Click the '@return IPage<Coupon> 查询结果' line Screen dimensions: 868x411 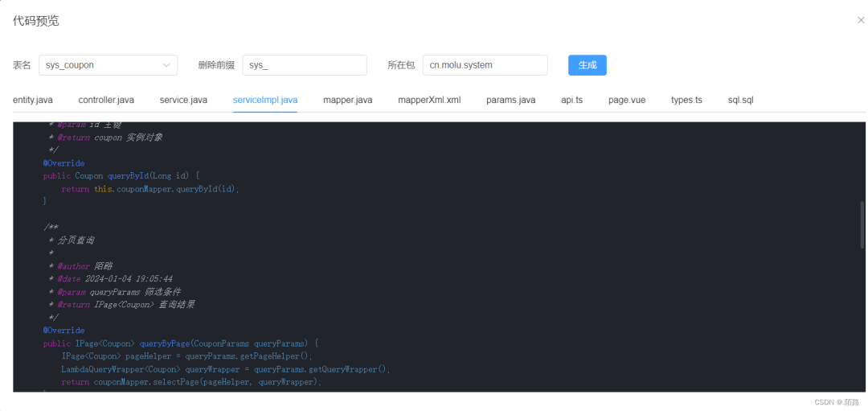(121, 304)
